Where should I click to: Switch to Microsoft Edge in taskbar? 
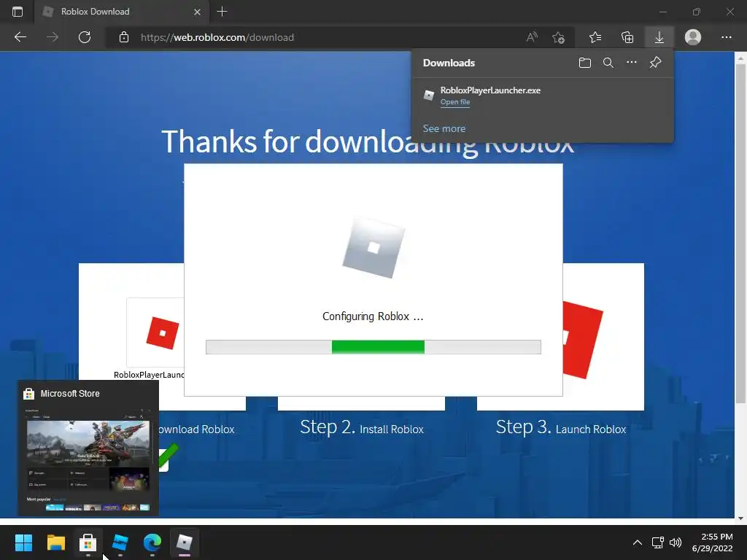click(x=152, y=542)
